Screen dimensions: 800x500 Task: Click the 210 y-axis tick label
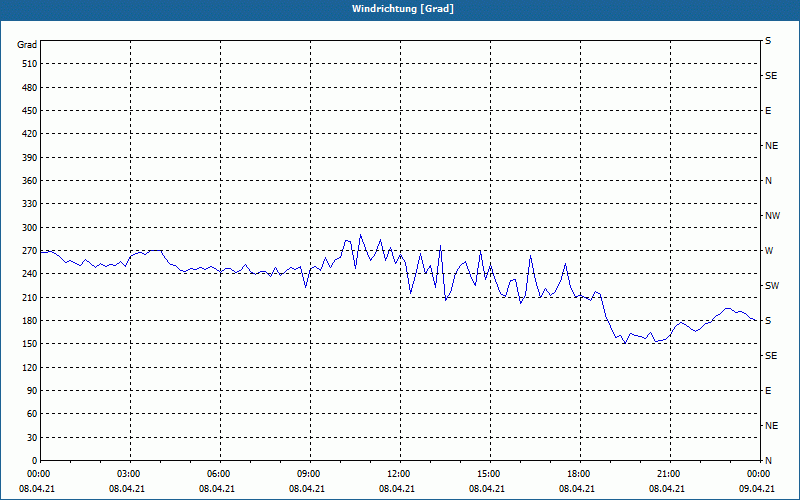pyautogui.click(x=30, y=297)
